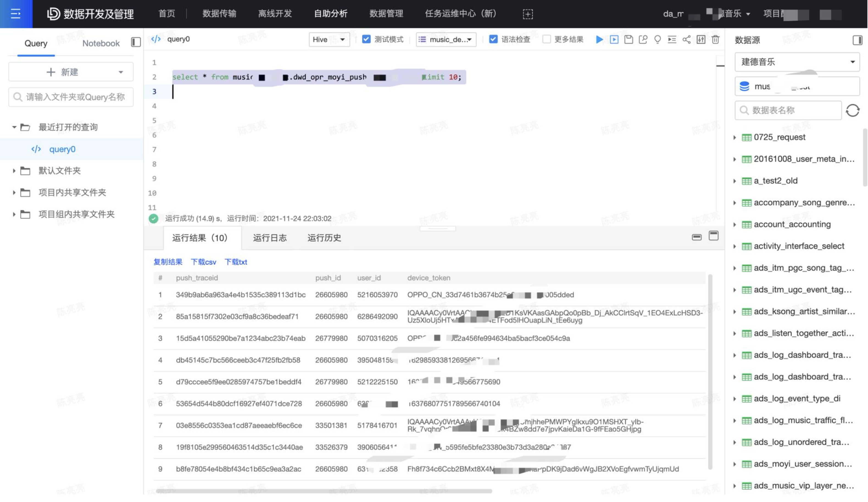This screenshot has width=868, height=502.
Task: Click the 复制结果 button
Action: [168, 261]
